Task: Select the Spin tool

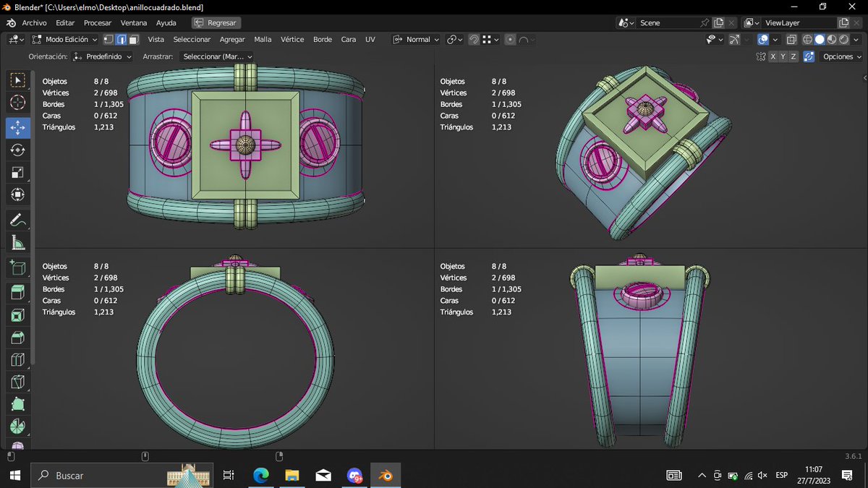Action: coord(18,427)
